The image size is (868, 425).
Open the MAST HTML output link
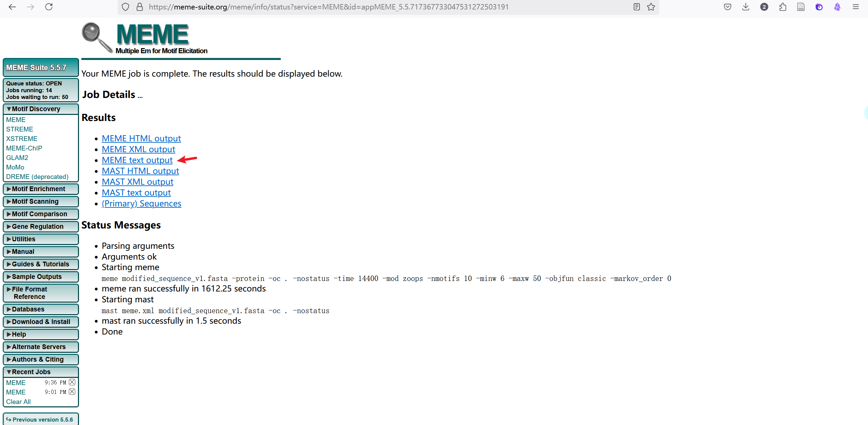point(140,171)
